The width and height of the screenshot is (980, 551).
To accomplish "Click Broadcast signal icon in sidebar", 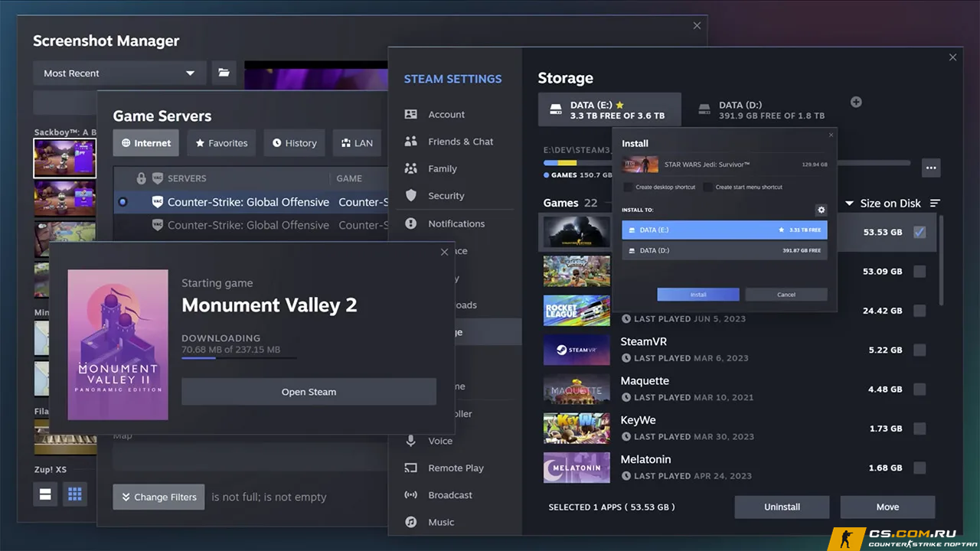I will (411, 495).
